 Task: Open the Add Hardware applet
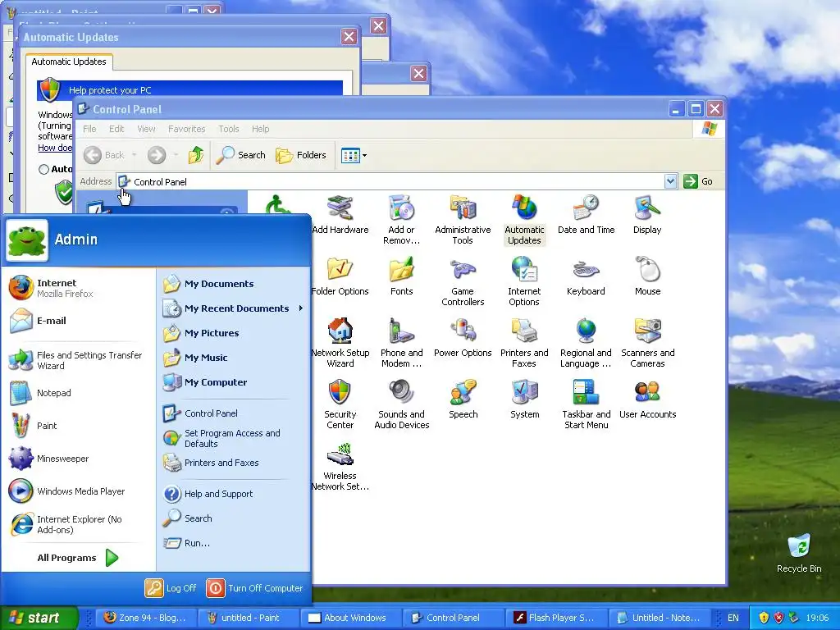tap(340, 215)
